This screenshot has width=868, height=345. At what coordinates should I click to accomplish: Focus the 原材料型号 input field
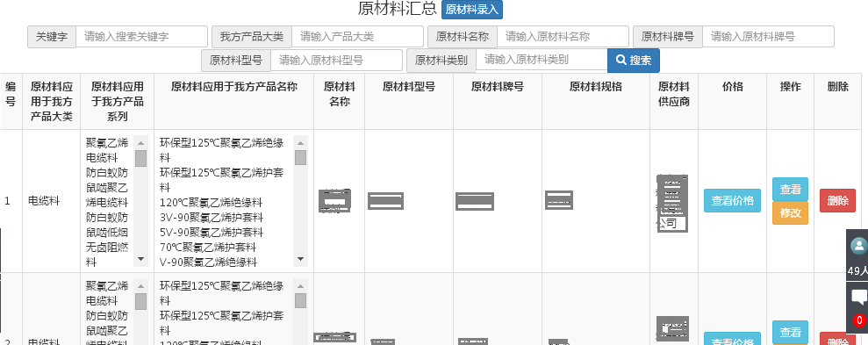coord(336,61)
